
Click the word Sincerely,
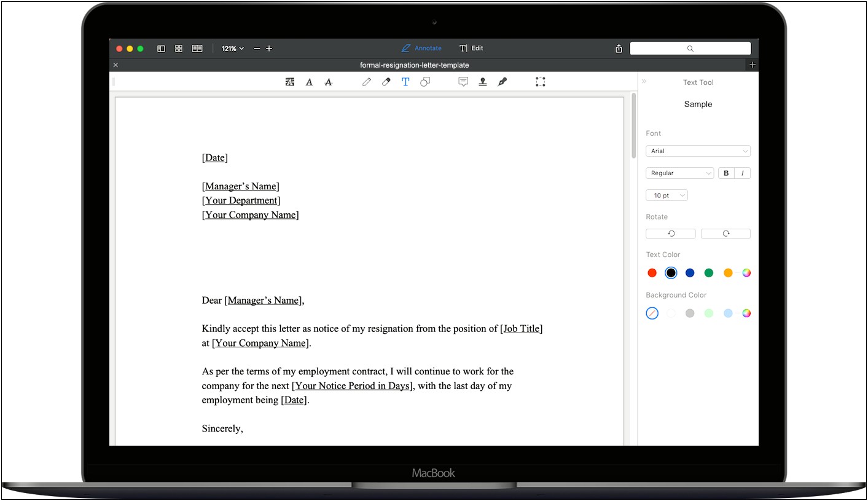coord(222,429)
